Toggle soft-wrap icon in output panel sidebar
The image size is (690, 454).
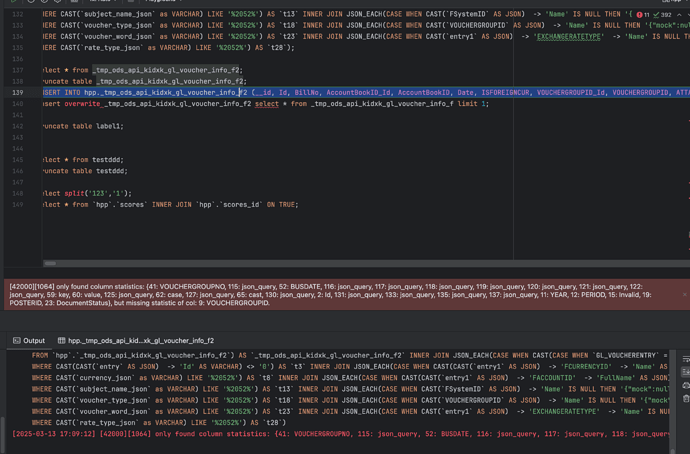[686, 359]
